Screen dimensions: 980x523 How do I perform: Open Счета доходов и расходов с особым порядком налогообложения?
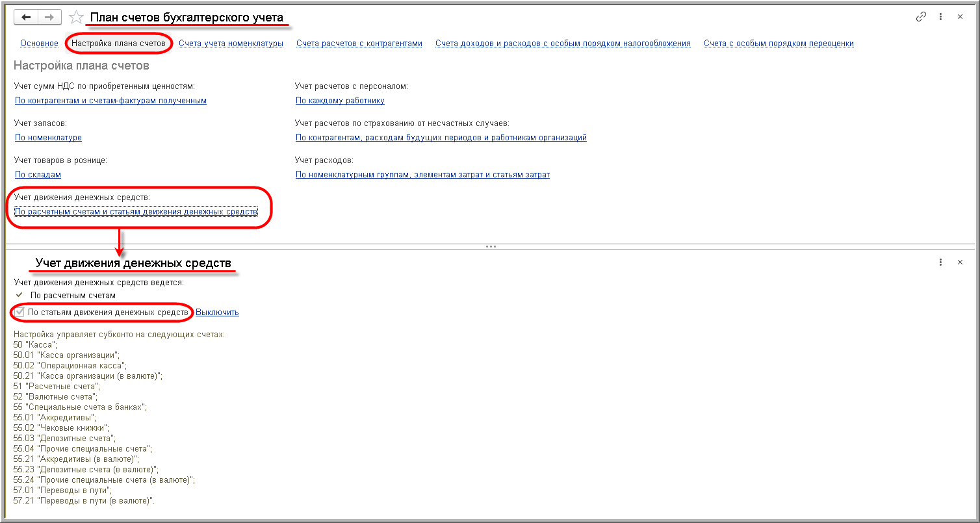pos(563,44)
